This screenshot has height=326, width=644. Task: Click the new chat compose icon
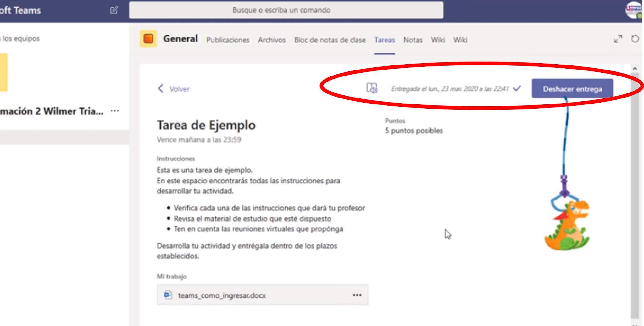tap(114, 10)
